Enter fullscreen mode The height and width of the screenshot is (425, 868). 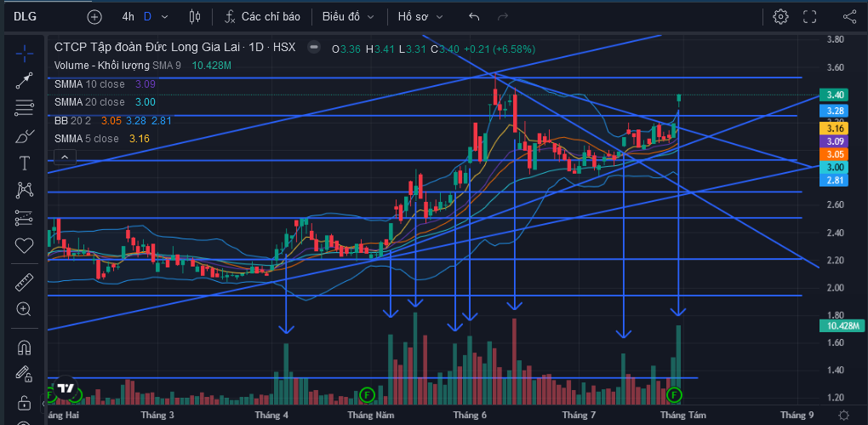pos(810,17)
